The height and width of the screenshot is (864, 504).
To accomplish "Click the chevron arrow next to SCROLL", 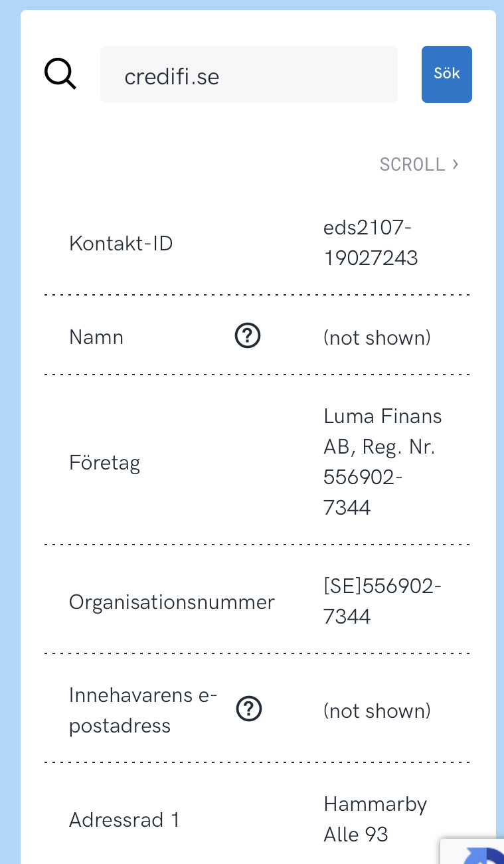I will click(456, 163).
